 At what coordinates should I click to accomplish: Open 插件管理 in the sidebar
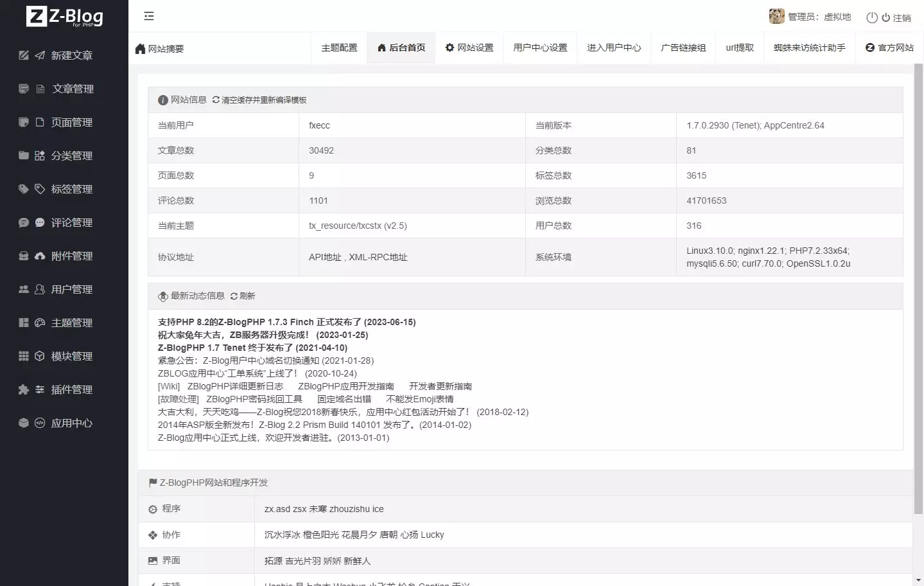click(64, 389)
